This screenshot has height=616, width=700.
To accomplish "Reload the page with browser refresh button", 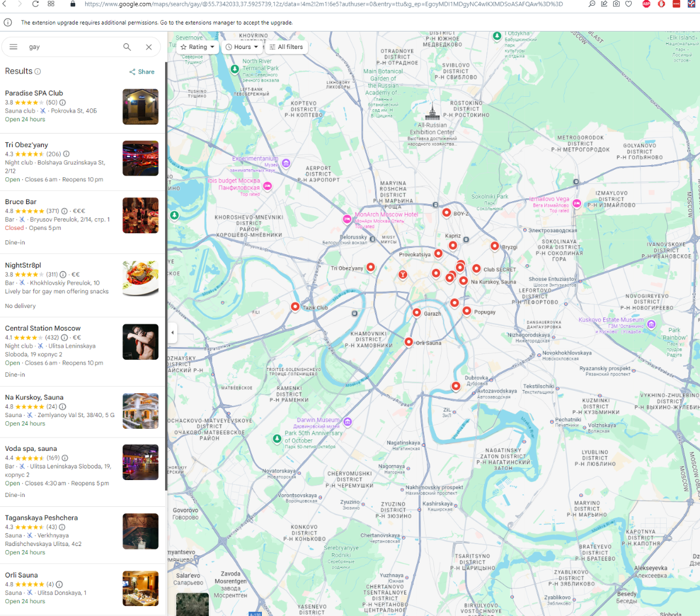I will [x=35, y=4].
